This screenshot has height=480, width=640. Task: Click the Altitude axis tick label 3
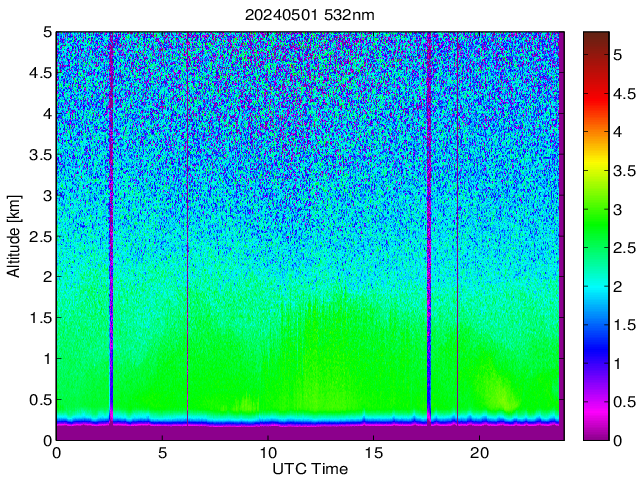pyautogui.click(x=48, y=196)
